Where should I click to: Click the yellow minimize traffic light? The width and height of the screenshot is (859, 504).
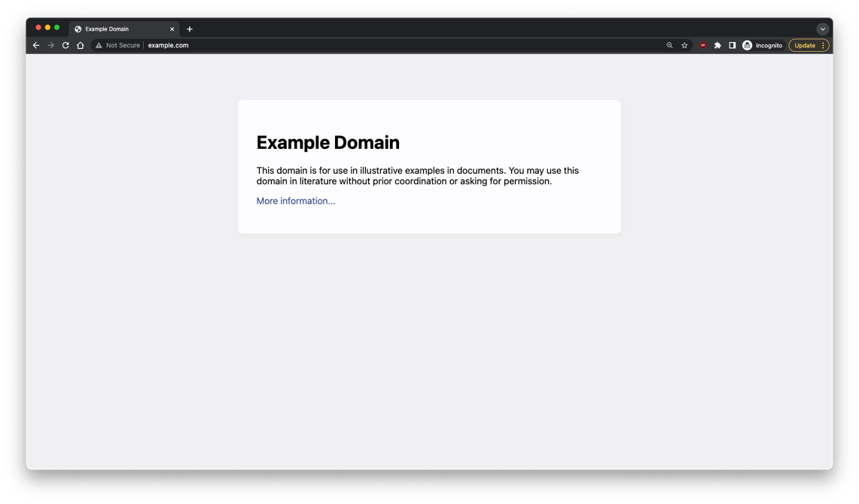47,26
